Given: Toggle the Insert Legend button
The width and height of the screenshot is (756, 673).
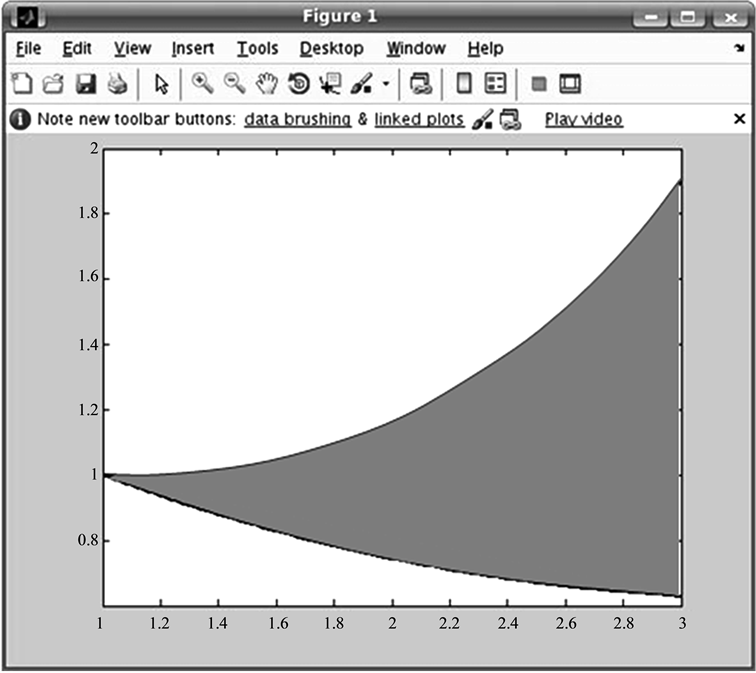Looking at the screenshot, I should click(x=496, y=84).
